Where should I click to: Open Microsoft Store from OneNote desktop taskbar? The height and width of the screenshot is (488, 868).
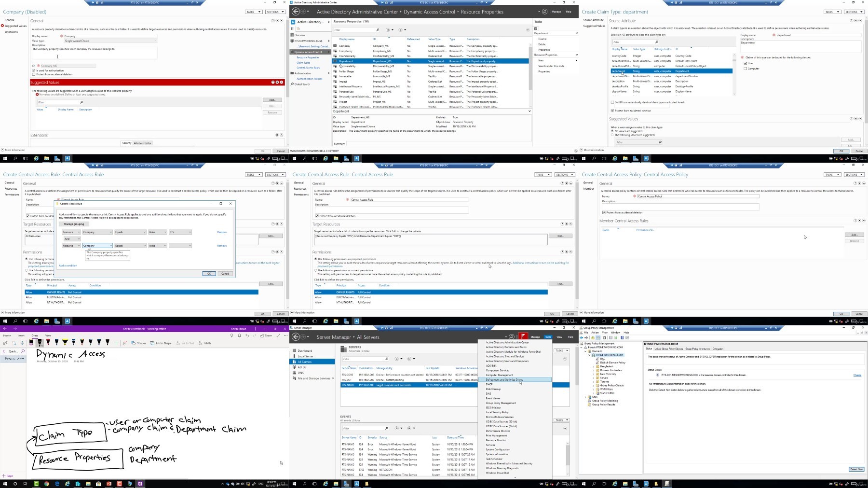click(x=98, y=484)
